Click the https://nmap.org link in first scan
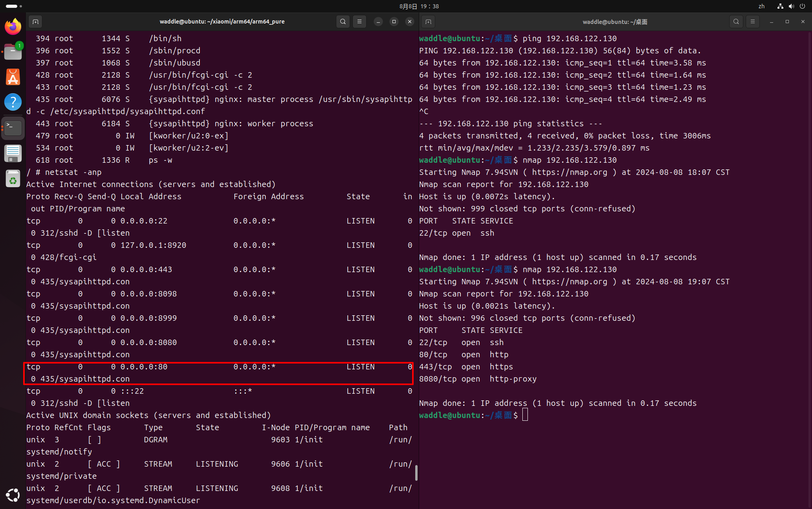 [569, 172]
